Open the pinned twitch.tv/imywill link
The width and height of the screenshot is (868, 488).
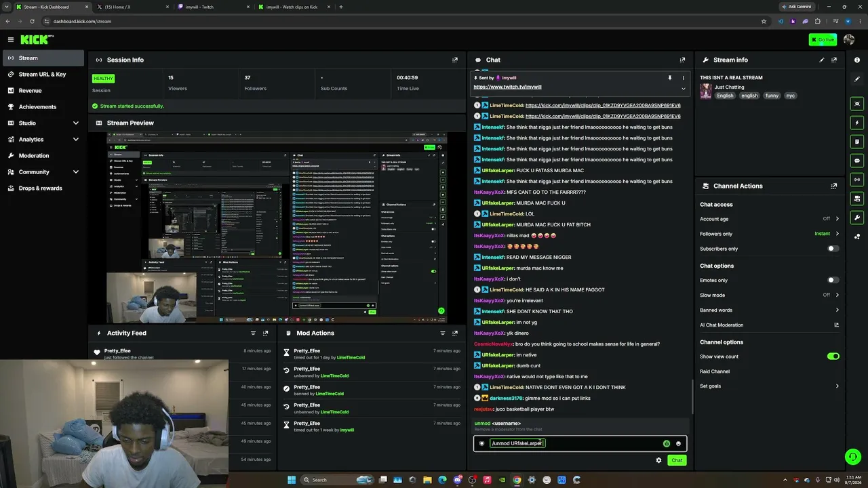(x=507, y=87)
